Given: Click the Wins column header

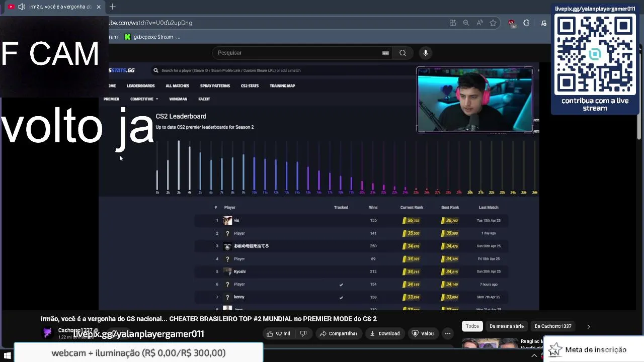Looking at the screenshot, I should pyautogui.click(x=373, y=207).
